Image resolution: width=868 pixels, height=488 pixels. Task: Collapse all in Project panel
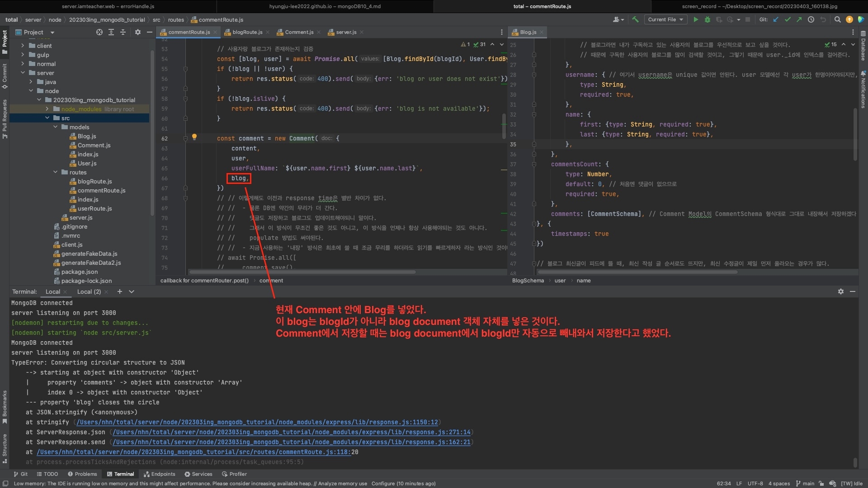point(123,32)
